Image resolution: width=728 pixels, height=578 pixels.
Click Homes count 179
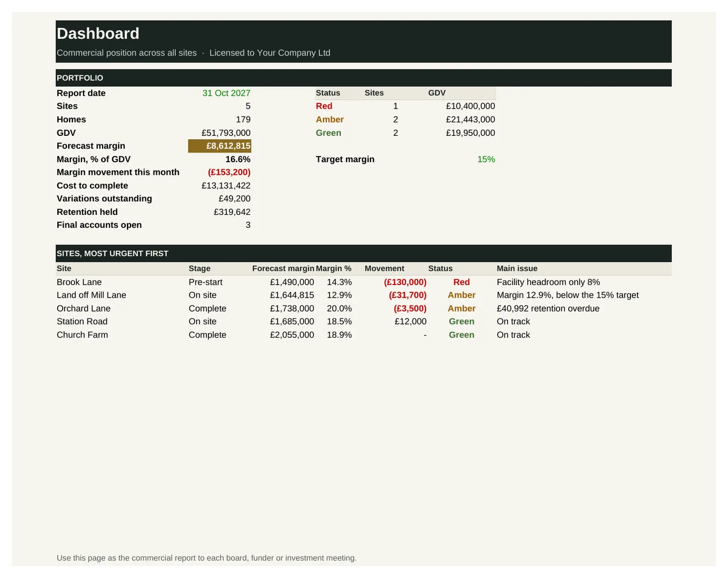click(x=243, y=120)
